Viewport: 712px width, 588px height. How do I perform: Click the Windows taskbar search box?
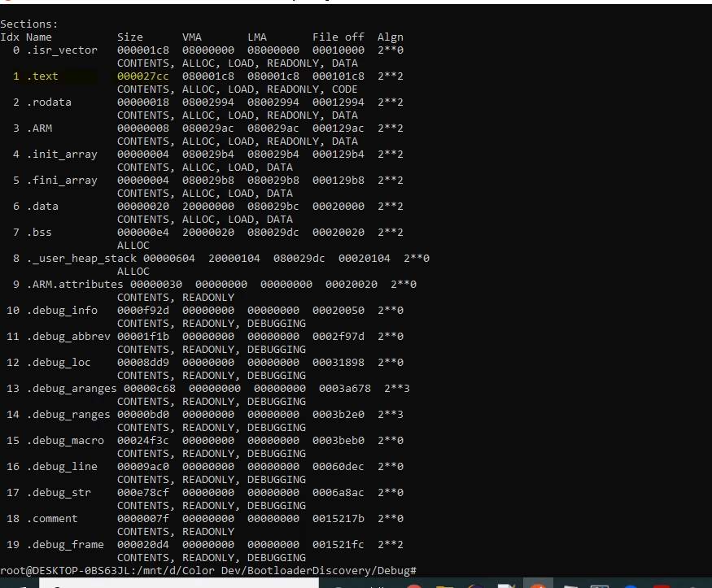click(179, 583)
